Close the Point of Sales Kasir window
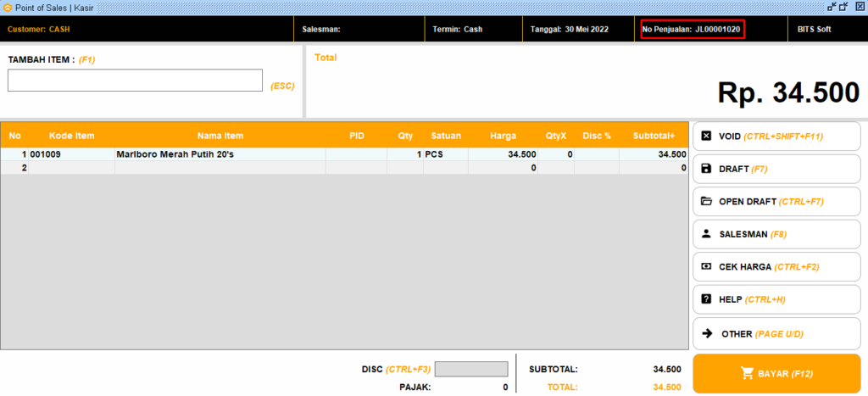Viewport: 868px width, 396px height. [860, 7]
